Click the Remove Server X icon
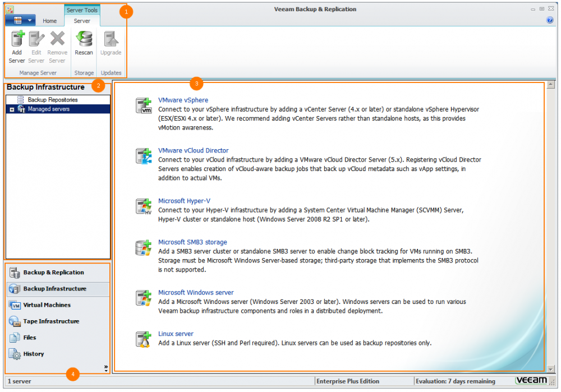This screenshot has height=392, width=561. (57, 39)
